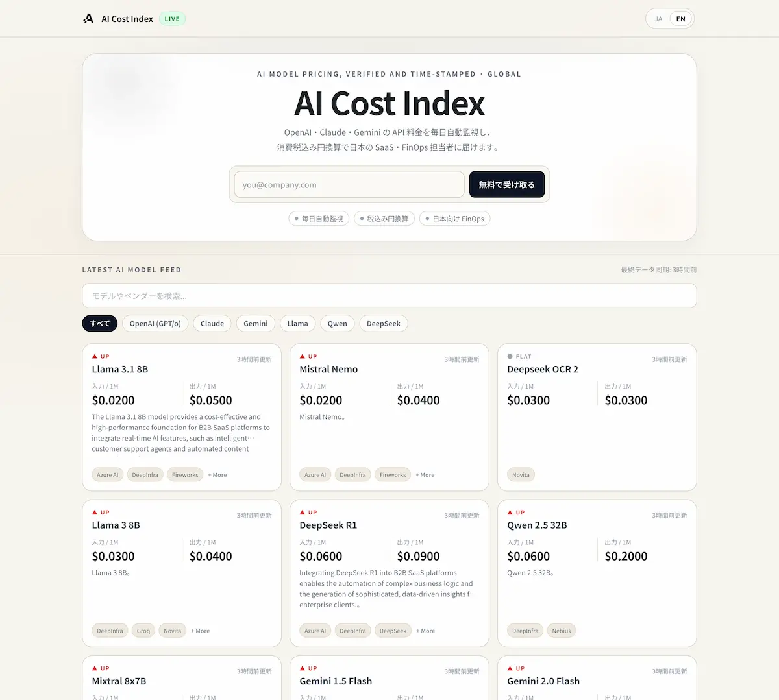
Task: Select the EN language option
Action: click(680, 18)
